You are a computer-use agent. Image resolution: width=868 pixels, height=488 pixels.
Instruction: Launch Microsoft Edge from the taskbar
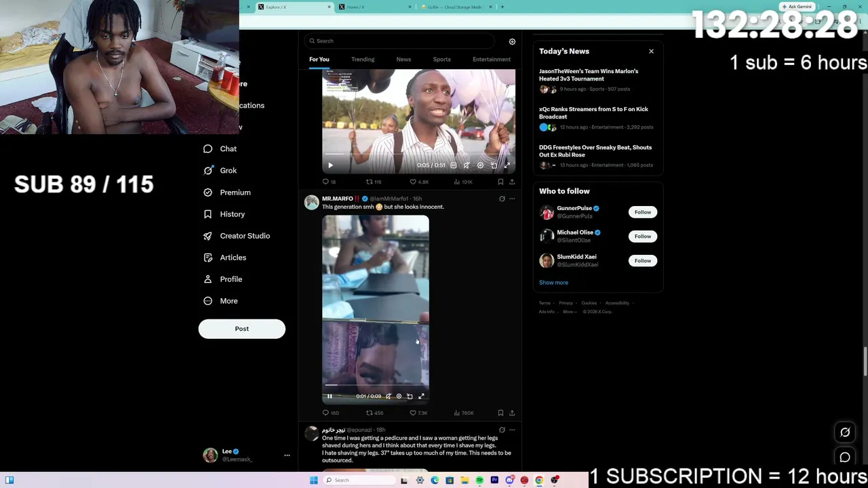coord(435,480)
